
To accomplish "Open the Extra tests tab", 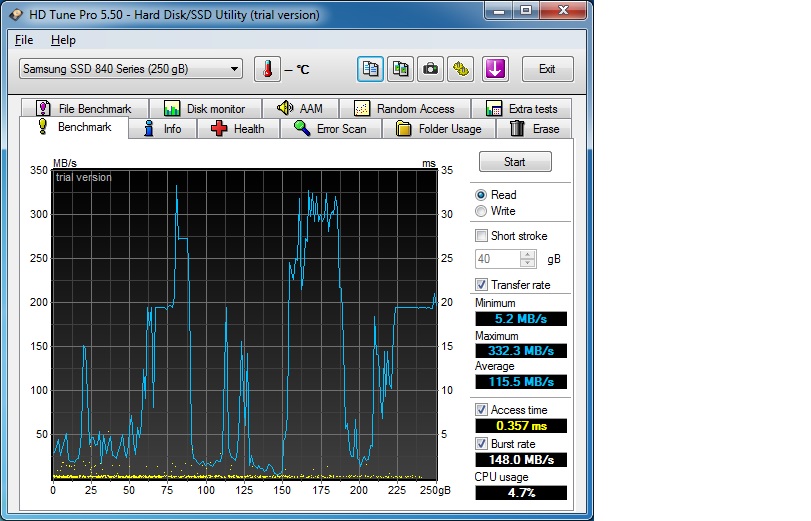I will click(522, 108).
